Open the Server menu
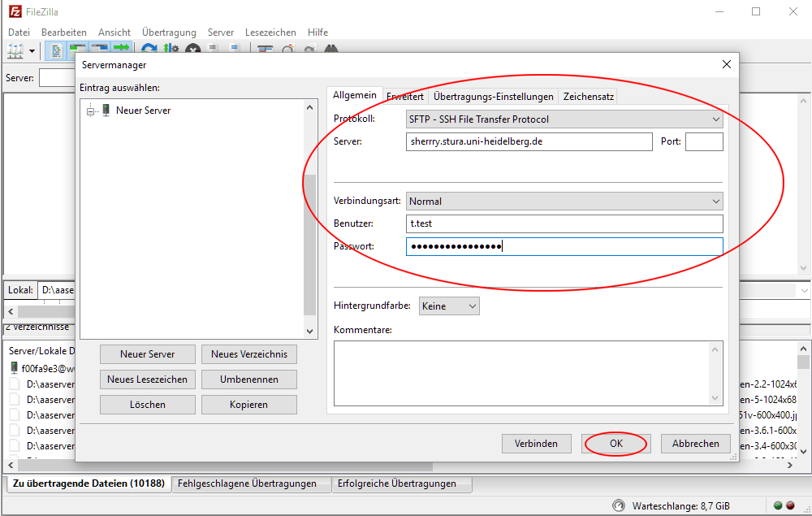 pos(221,33)
